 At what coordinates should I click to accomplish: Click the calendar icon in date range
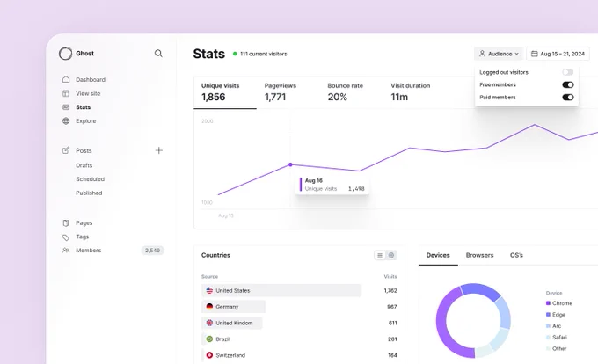(535, 54)
